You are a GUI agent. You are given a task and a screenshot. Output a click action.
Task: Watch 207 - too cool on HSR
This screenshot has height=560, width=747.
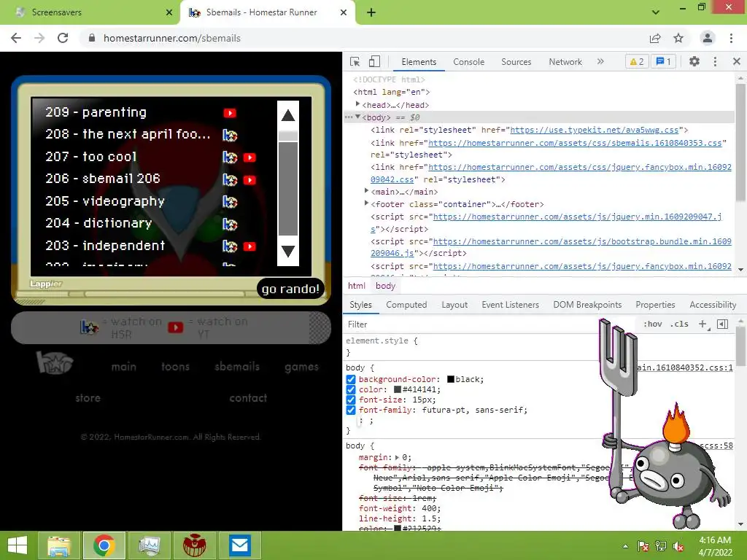pyautogui.click(x=230, y=157)
